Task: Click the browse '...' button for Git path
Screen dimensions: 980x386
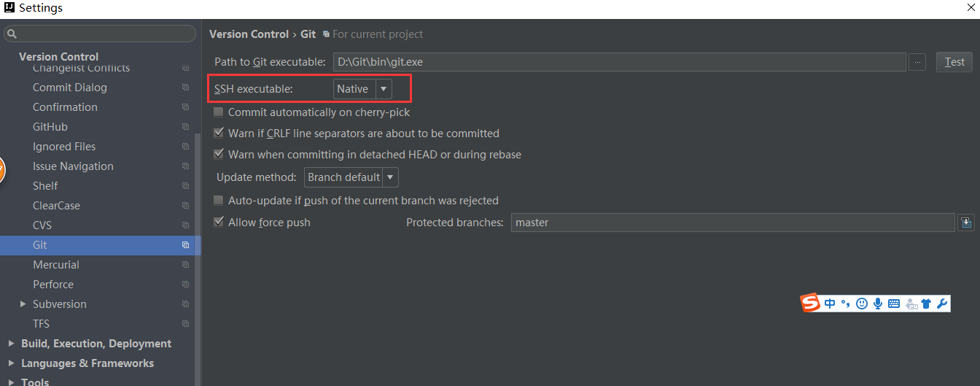Action: tap(917, 62)
